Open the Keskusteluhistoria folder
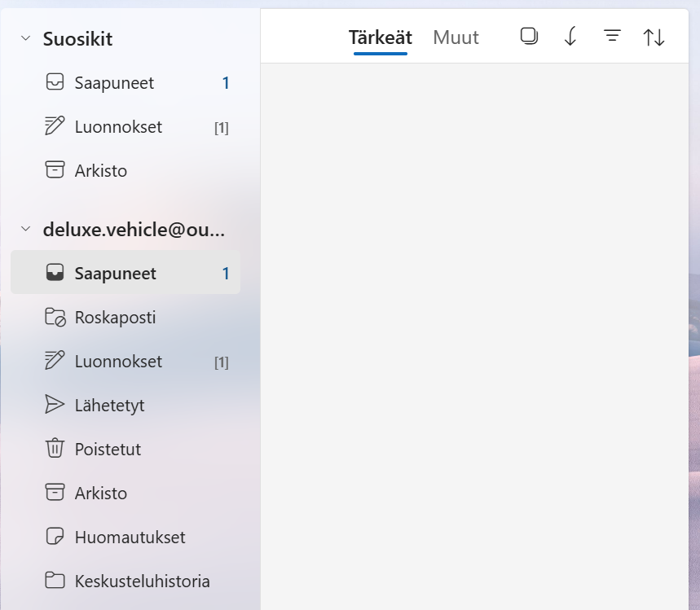 tap(125, 581)
